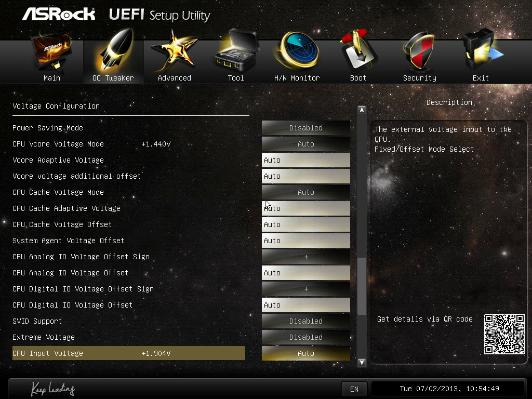The image size is (532, 399).
Task: Click the Voltage Configuration heading
Action: pos(56,106)
